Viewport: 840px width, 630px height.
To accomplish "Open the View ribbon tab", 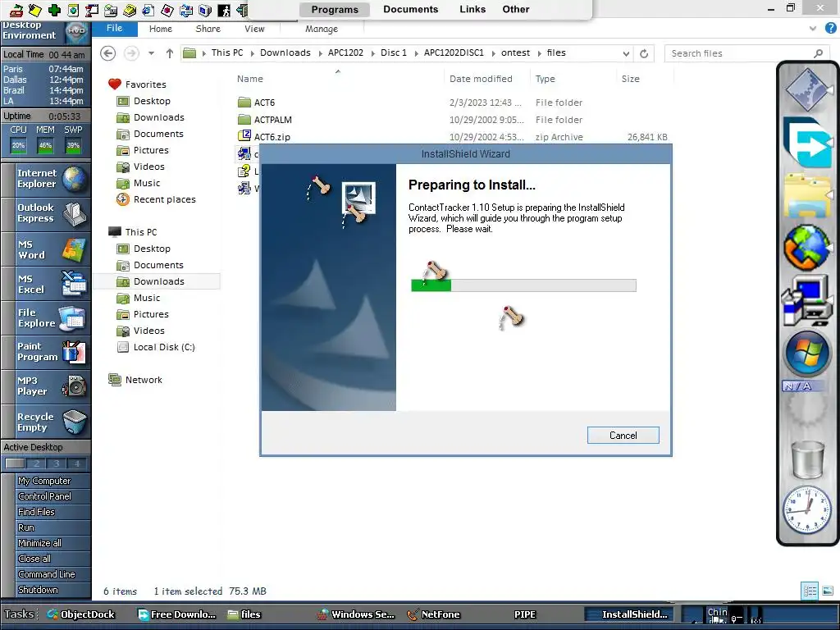I will click(x=254, y=29).
